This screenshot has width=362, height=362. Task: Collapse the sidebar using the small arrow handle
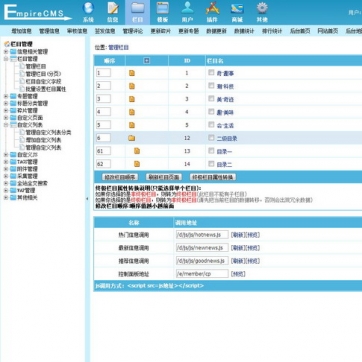click(87, 199)
